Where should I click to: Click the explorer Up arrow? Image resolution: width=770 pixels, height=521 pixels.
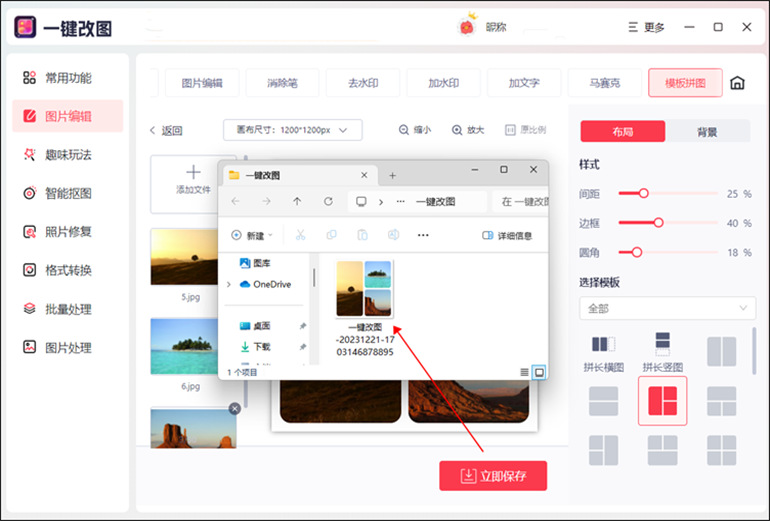(297, 201)
